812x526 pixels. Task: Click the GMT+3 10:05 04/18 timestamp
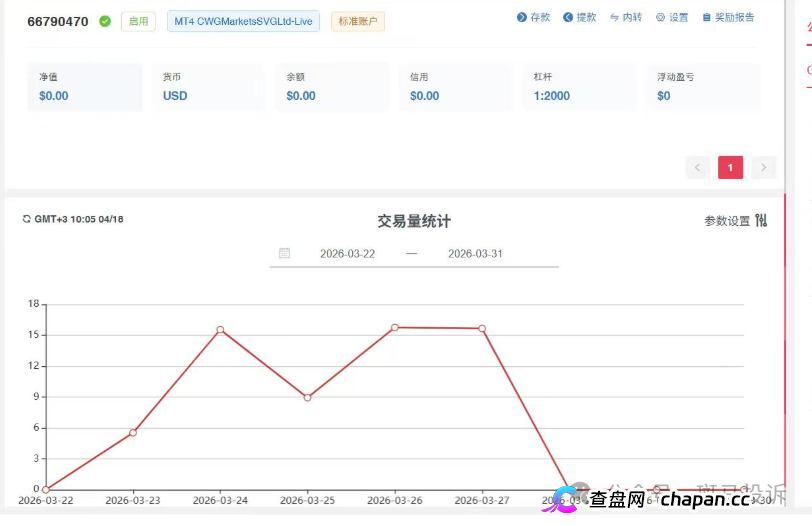[79, 219]
